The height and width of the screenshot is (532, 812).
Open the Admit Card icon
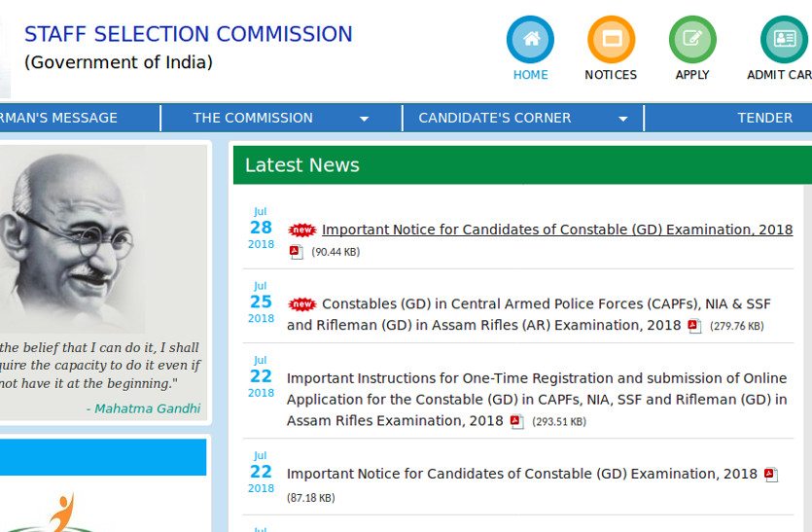[x=783, y=41]
